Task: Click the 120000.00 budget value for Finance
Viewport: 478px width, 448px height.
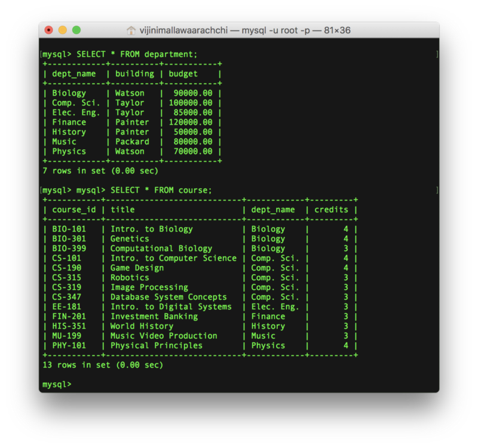Action: coord(190,122)
